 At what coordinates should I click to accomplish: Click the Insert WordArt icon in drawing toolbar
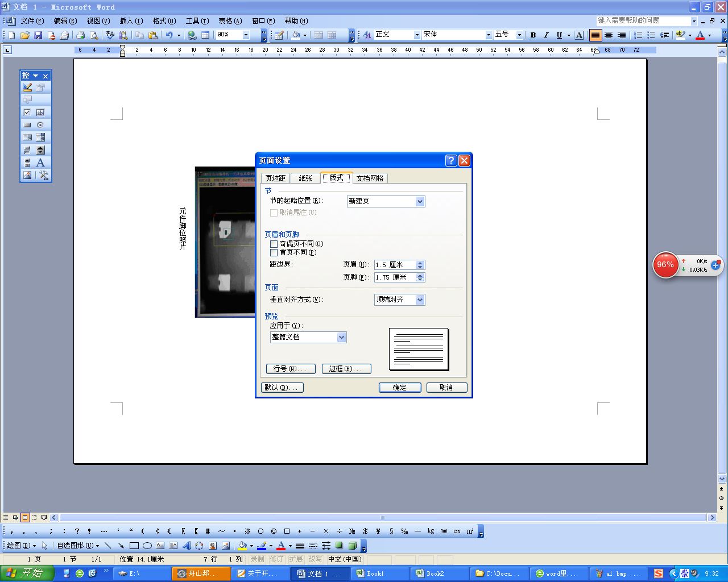coord(187,546)
